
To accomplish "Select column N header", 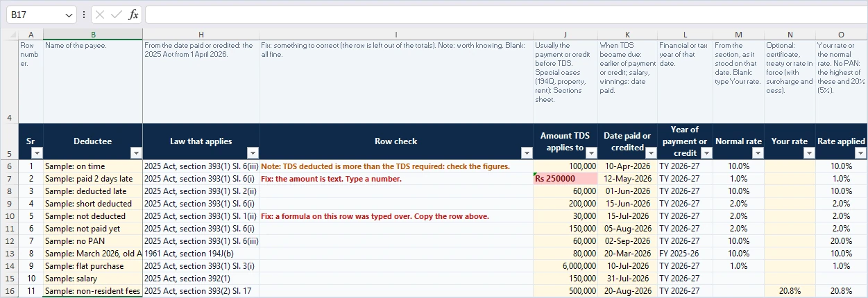I will pyautogui.click(x=790, y=35).
